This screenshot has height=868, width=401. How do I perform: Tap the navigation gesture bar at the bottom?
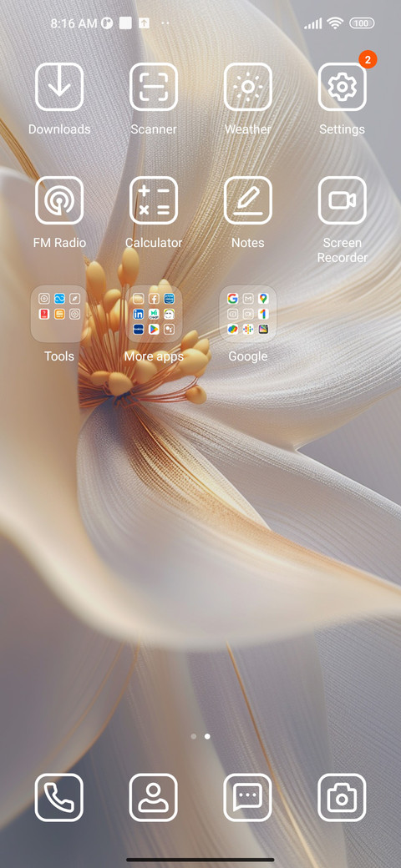pos(200,860)
